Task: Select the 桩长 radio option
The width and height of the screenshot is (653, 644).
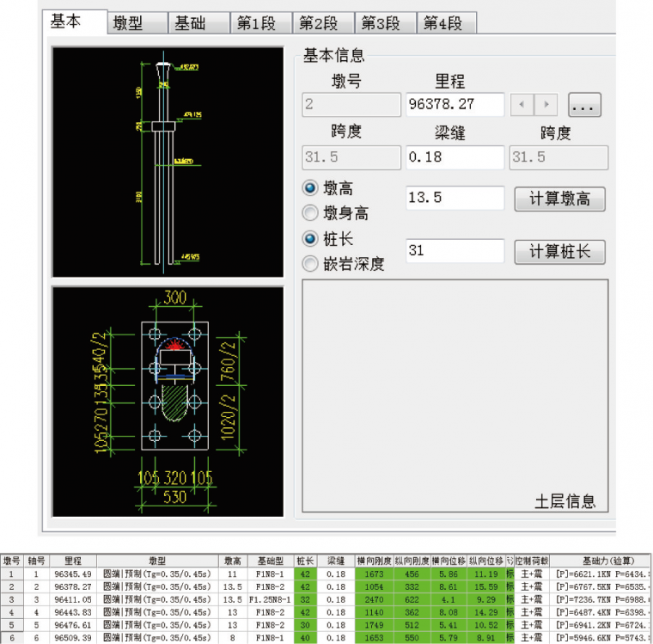Action: click(310, 239)
